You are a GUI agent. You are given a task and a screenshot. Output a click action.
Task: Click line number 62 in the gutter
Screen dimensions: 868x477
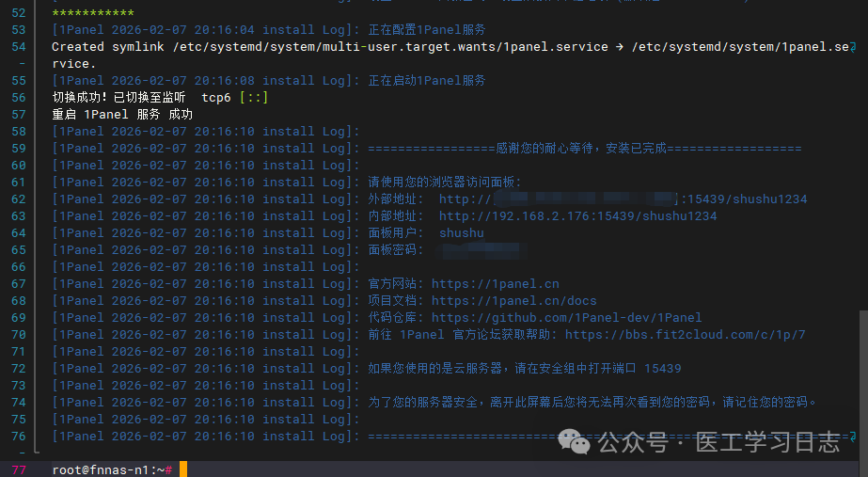point(19,199)
